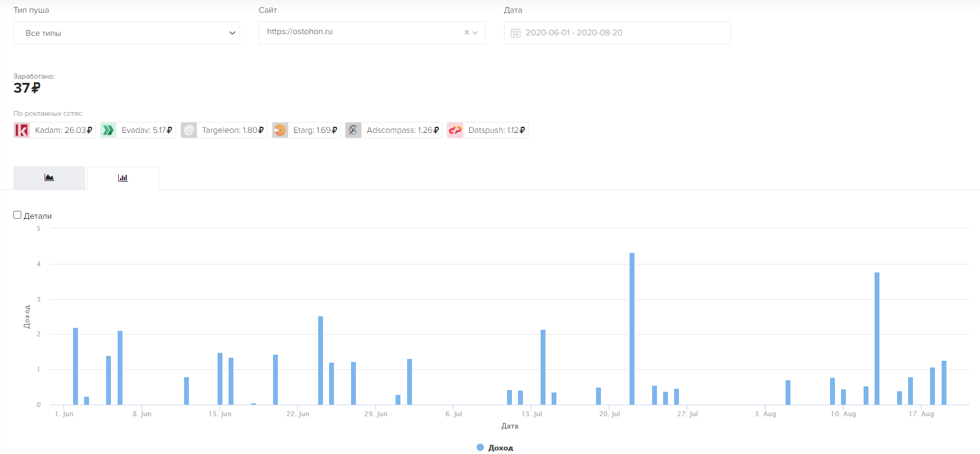
Task: Click the По рекламных сетях: label
Action: [x=48, y=113]
